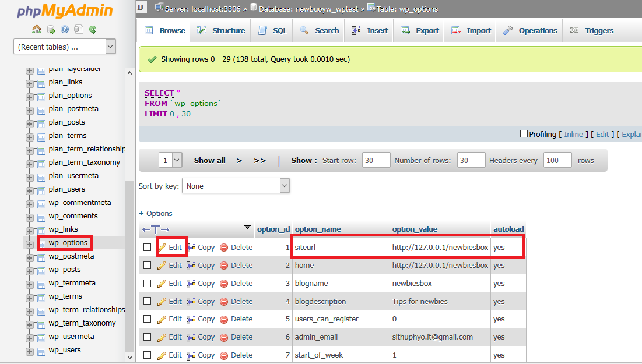
Task: Click the table icon beside plan_users
Action: pyautogui.click(x=41, y=190)
